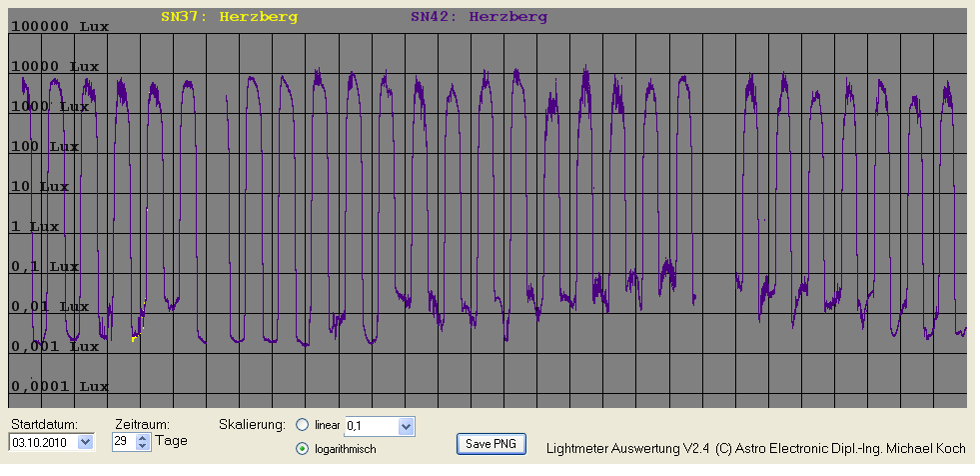This screenshot has height=476, width=980.
Task: Select the logarithmisch scaling option
Action: [x=302, y=448]
